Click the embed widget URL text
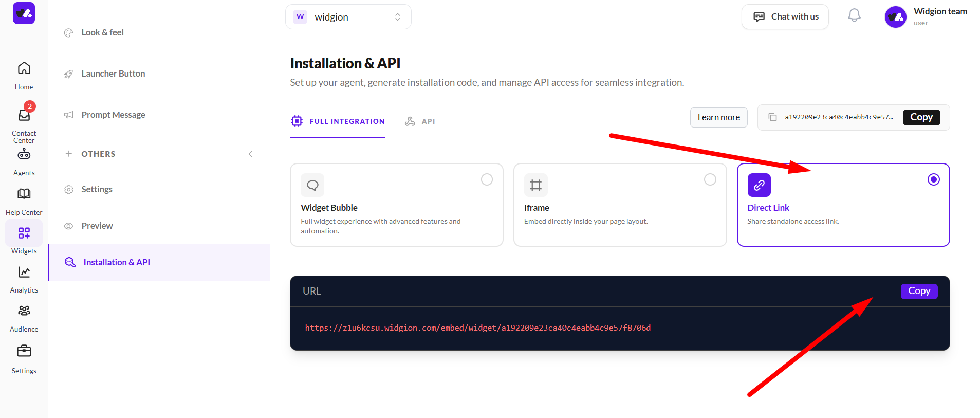Viewport: 980px width, 418px height. 477,328
